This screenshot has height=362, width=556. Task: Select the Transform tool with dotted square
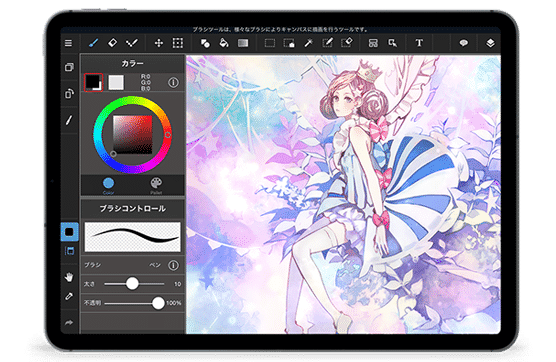pos(178,43)
